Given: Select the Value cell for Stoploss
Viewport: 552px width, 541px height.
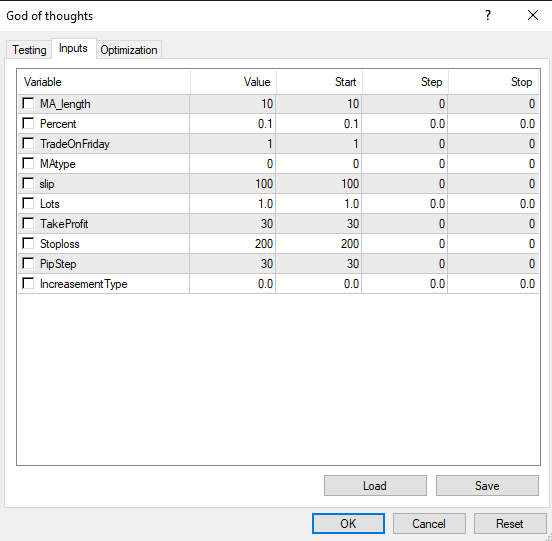Looking at the screenshot, I should [x=233, y=244].
